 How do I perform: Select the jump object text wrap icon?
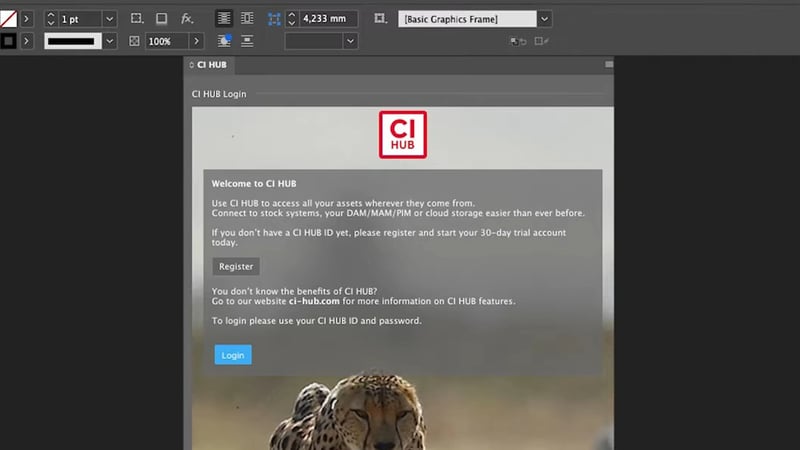pyautogui.click(x=247, y=41)
